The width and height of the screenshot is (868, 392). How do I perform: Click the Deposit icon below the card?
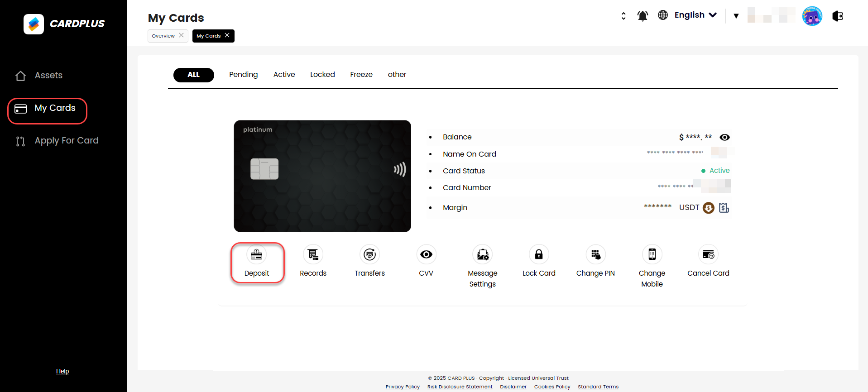tap(256, 255)
